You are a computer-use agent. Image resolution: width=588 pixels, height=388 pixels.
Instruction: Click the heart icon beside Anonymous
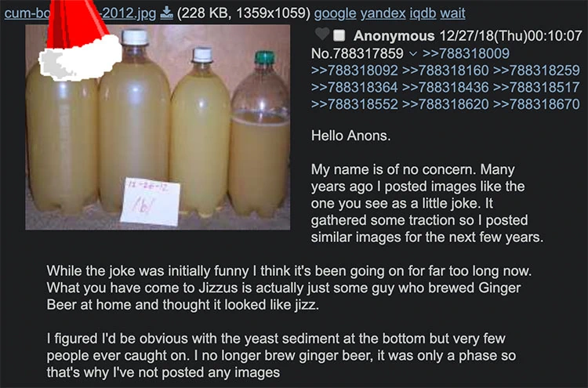pos(321,34)
